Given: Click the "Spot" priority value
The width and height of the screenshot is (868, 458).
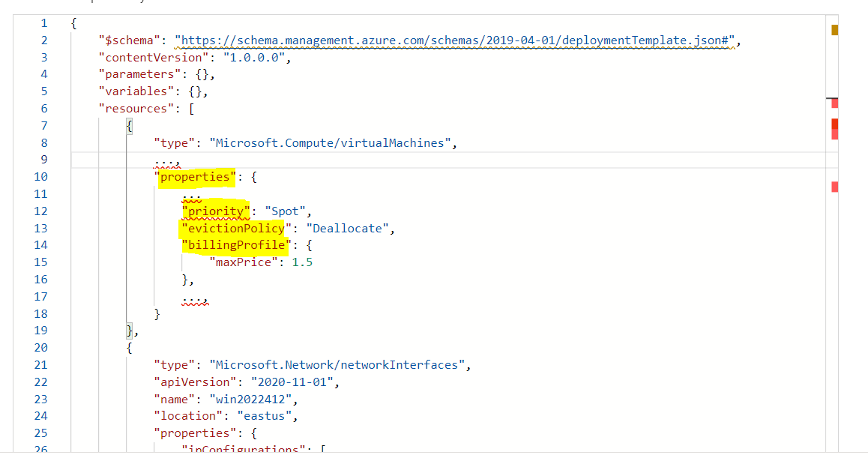Looking at the screenshot, I should (x=284, y=211).
